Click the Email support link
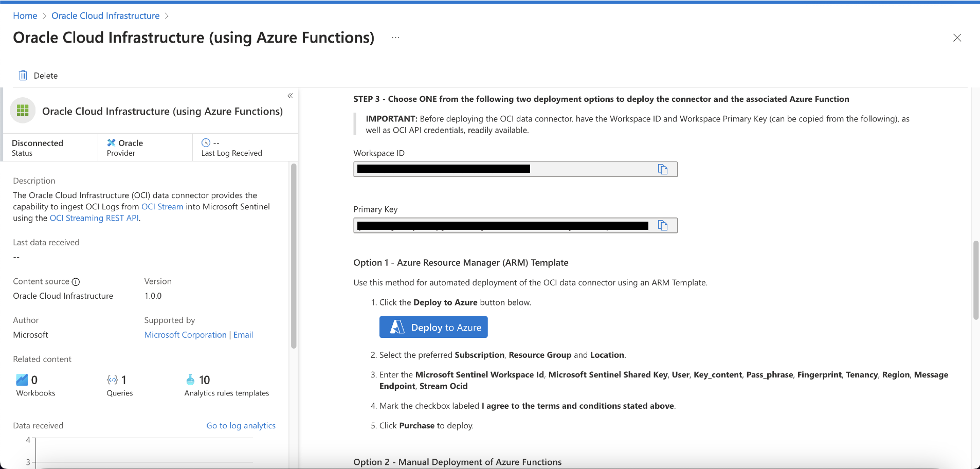This screenshot has height=469, width=980. tap(243, 335)
